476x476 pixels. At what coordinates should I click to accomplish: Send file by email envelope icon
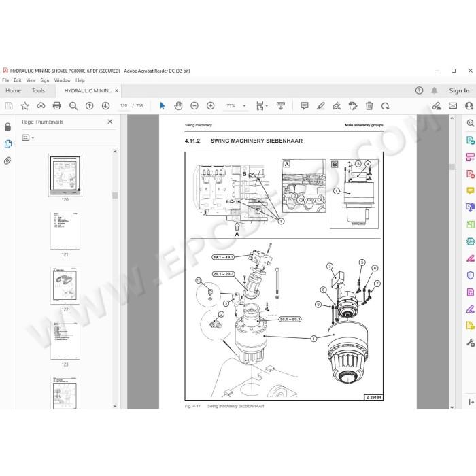453,106
